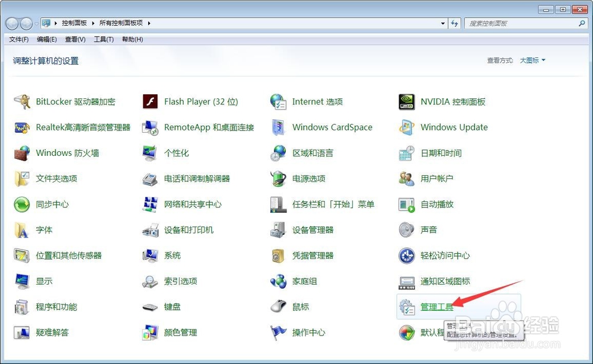Expand arrow after 所有控制面板项 breadcrumb
This screenshot has height=364, width=593.
[x=149, y=23]
